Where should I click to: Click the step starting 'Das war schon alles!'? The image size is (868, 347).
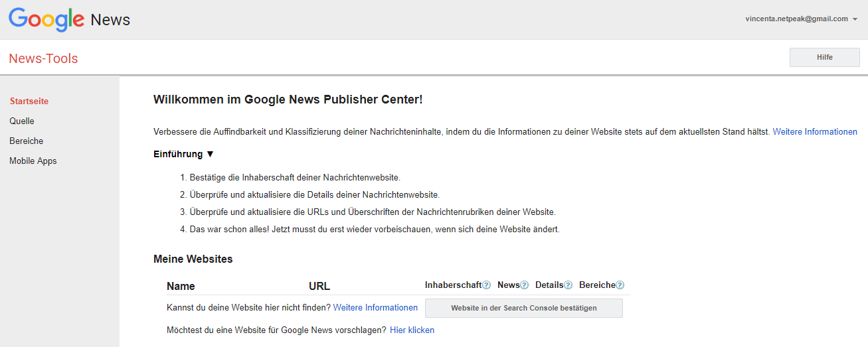coord(375,230)
